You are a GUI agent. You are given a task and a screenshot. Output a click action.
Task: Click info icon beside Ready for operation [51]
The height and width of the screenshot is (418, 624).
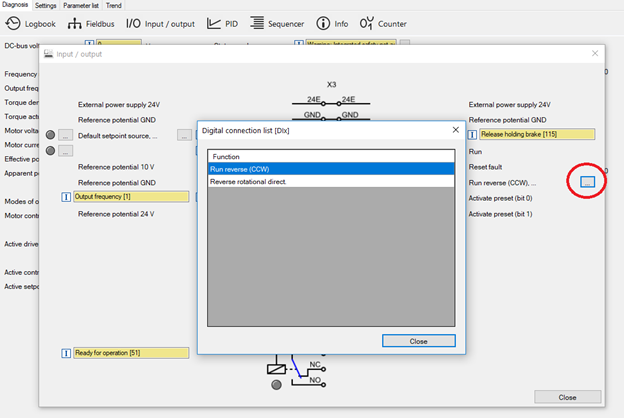pos(67,353)
